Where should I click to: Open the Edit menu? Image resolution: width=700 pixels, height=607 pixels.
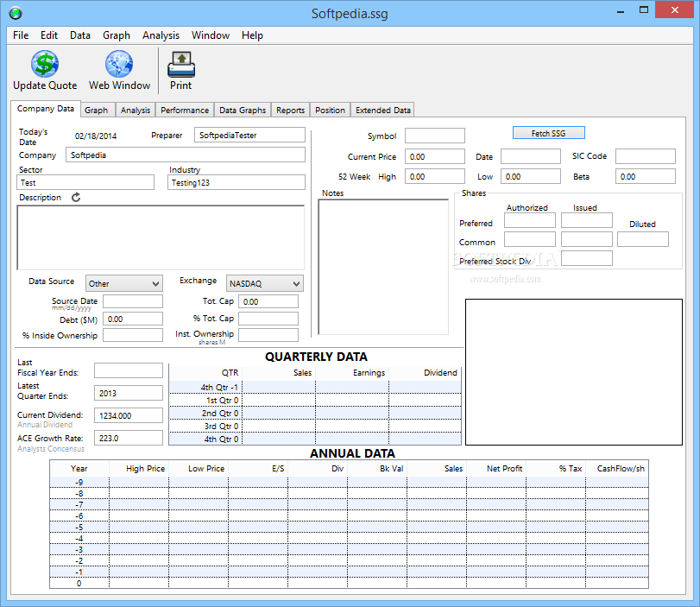tap(49, 35)
